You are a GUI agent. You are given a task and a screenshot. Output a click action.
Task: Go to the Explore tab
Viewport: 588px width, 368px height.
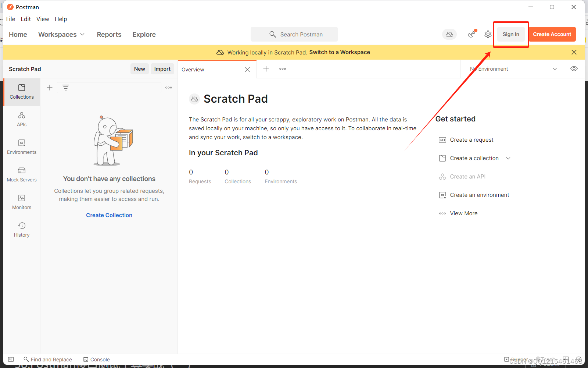[144, 34]
